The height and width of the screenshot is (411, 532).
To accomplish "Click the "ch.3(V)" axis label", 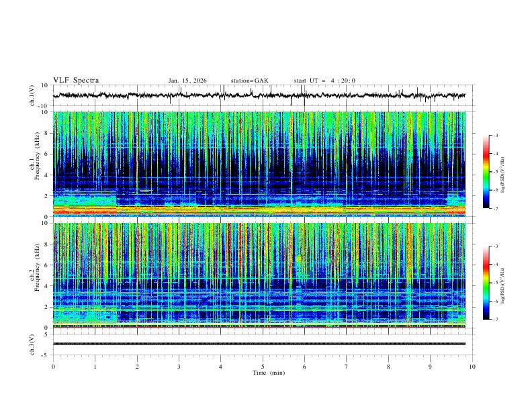I will [x=32, y=345].
